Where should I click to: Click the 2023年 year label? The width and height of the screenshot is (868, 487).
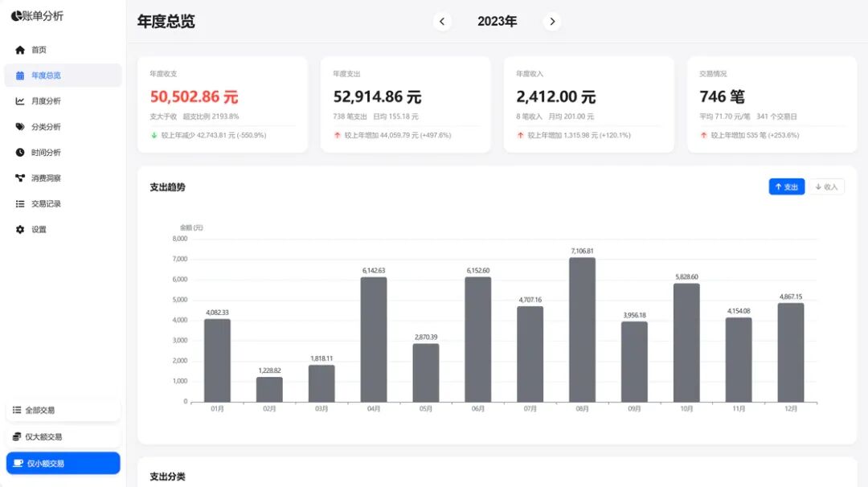pos(497,22)
